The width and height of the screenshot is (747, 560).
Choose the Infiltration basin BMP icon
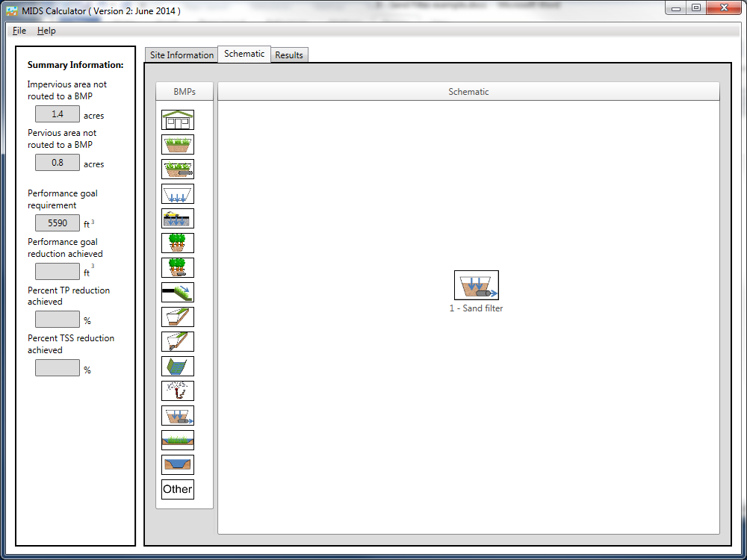click(177, 193)
